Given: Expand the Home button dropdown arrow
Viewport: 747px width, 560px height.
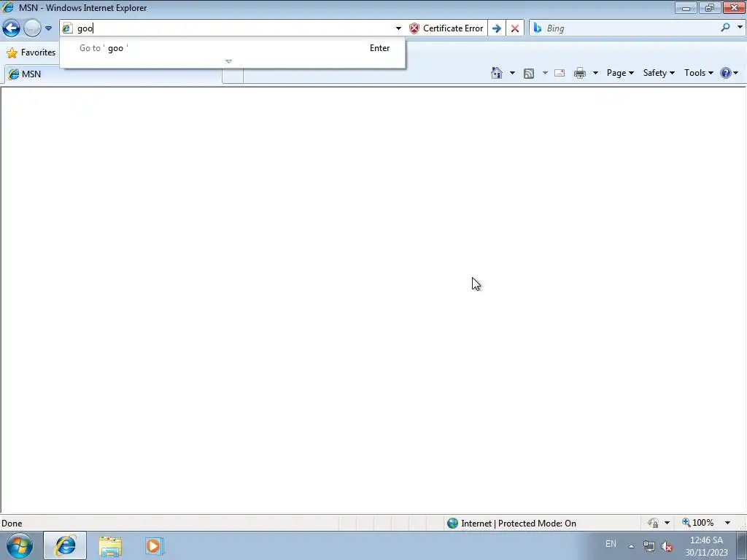Looking at the screenshot, I should point(512,73).
